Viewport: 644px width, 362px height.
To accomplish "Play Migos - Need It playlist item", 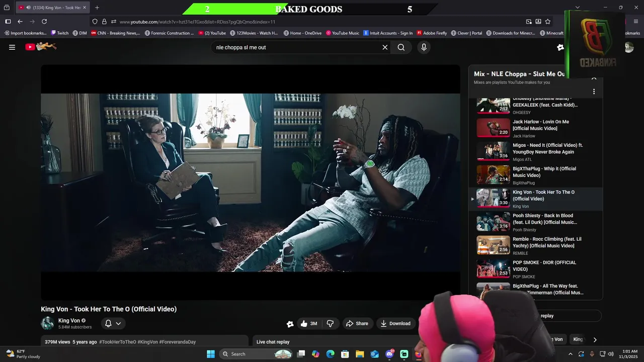I will (535, 152).
